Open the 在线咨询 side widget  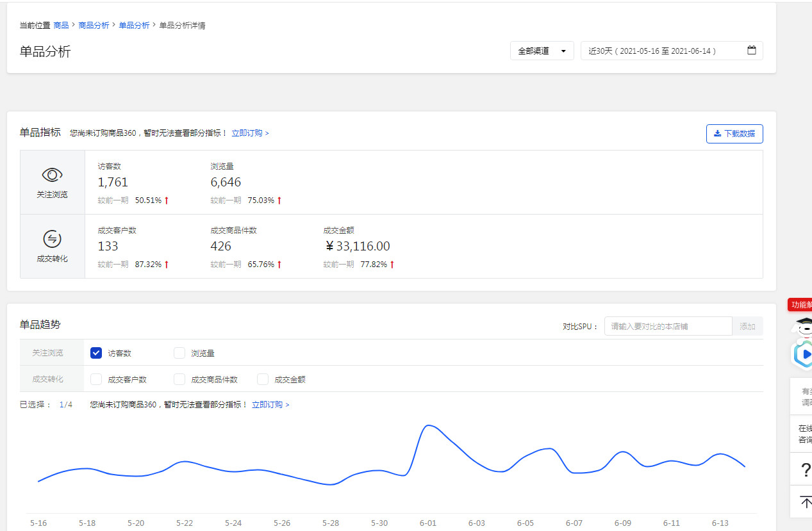click(804, 434)
